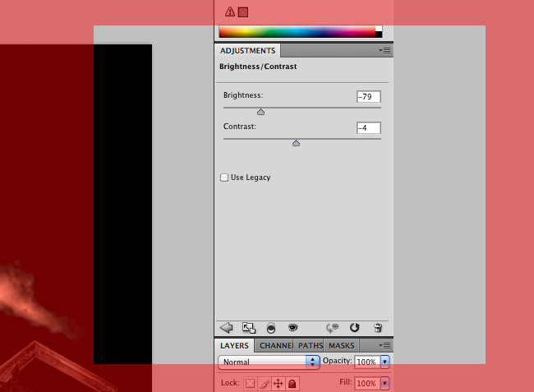Reset adjustment to defaults icon
This screenshot has height=392, width=534.
click(355, 327)
